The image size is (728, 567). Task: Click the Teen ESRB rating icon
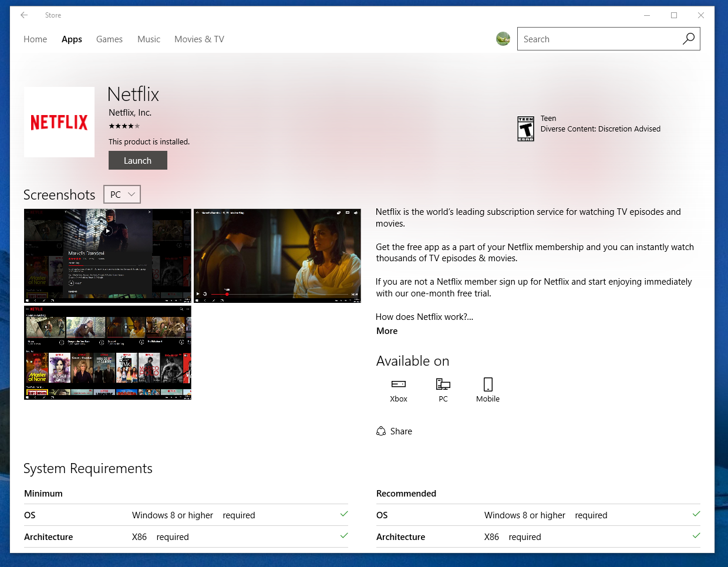[525, 128]
